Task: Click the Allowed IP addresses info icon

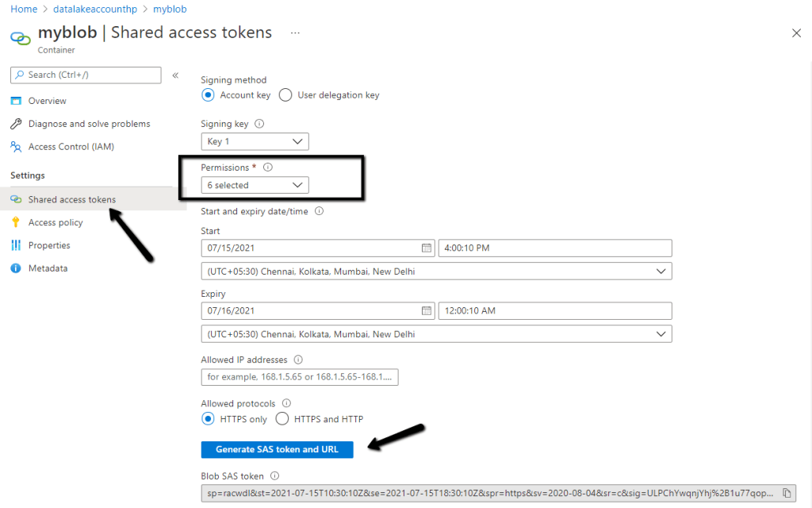Action: [298, 360]
